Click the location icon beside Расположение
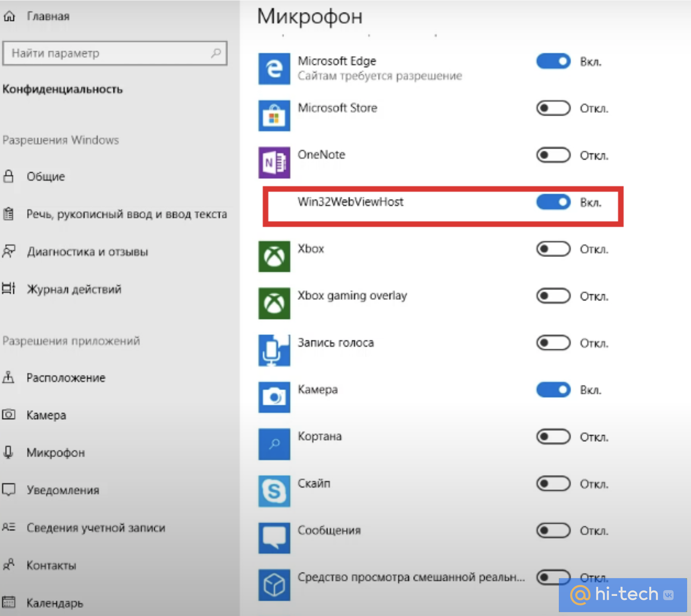This screenshot has width=691, height=616. tap(8, 378)
